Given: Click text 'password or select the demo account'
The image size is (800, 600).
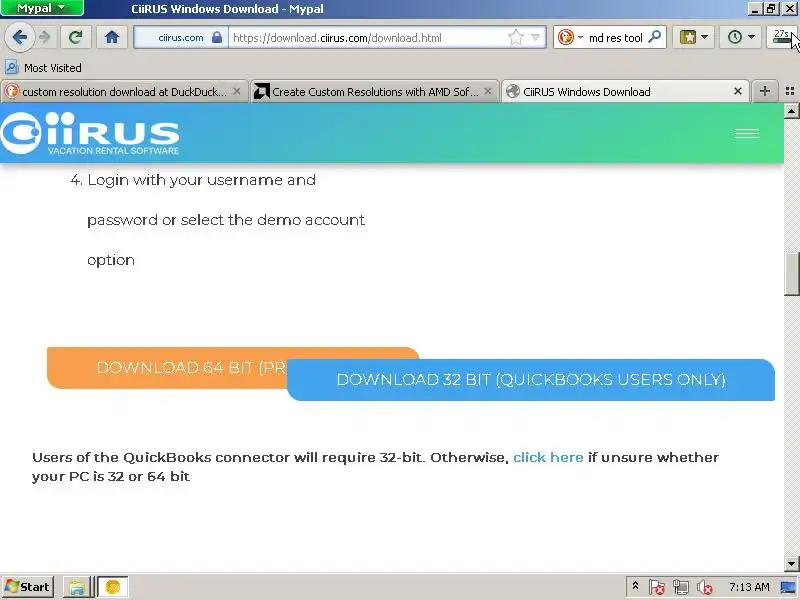Looking at the screenshot, I should coord(226,220).
